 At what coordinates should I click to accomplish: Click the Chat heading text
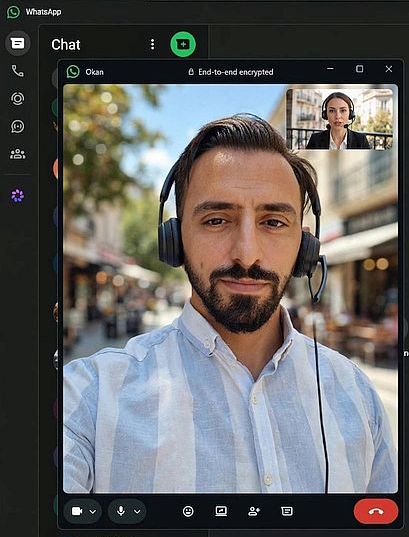[x=66, y=45]
